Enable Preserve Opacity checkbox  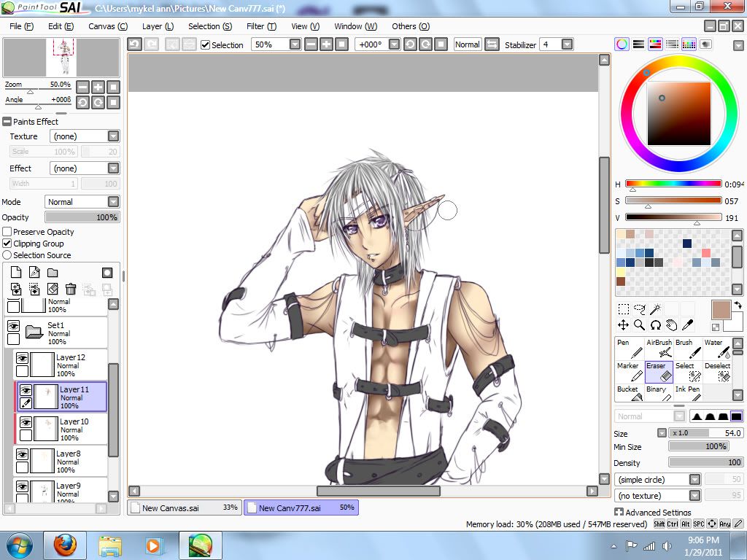[x=7, y=232]
